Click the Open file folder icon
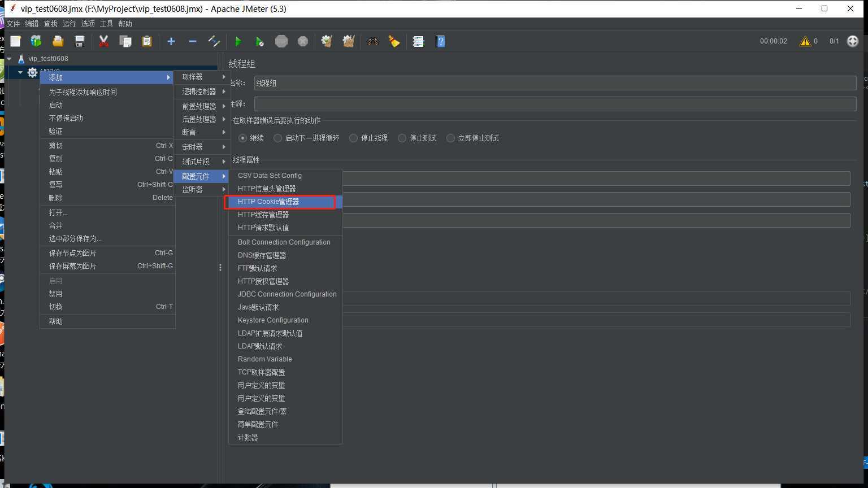 click(x=58, y=41)
